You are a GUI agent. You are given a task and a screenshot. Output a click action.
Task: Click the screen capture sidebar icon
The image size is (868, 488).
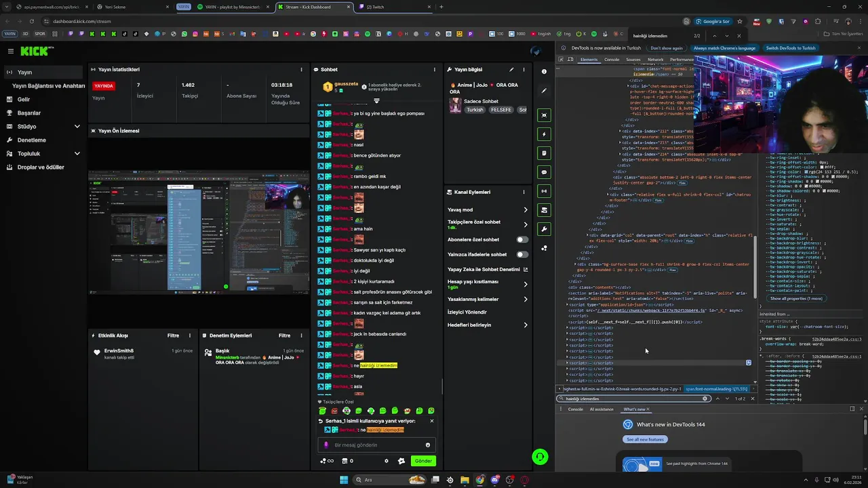coord(544,115)
